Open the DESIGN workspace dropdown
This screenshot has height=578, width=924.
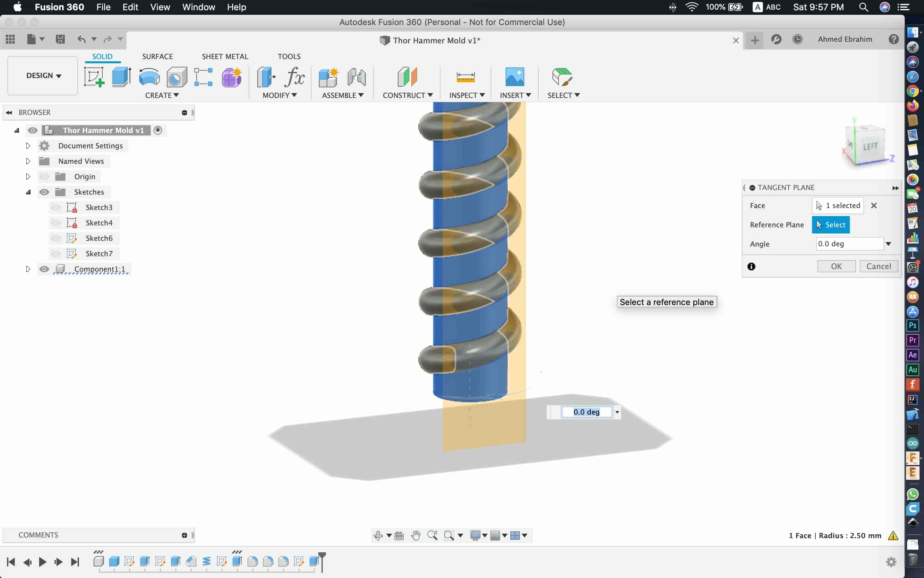(x=43, y=76)
